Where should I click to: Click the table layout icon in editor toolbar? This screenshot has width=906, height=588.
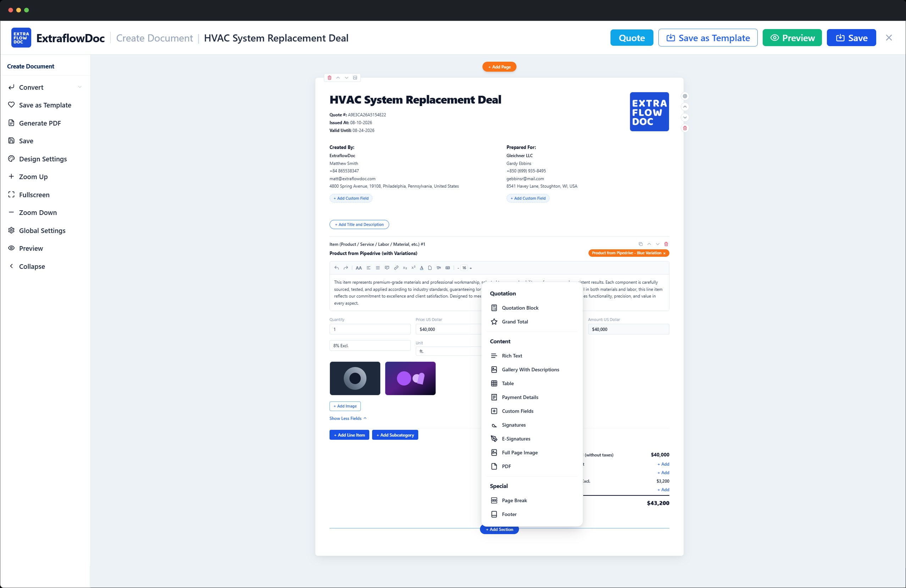click(x=448, y=268)
